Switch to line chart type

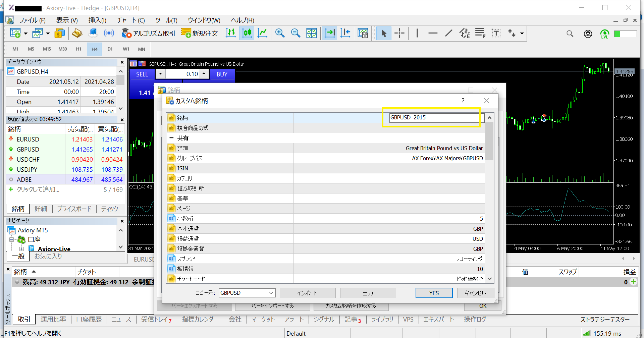click(262, 33)
